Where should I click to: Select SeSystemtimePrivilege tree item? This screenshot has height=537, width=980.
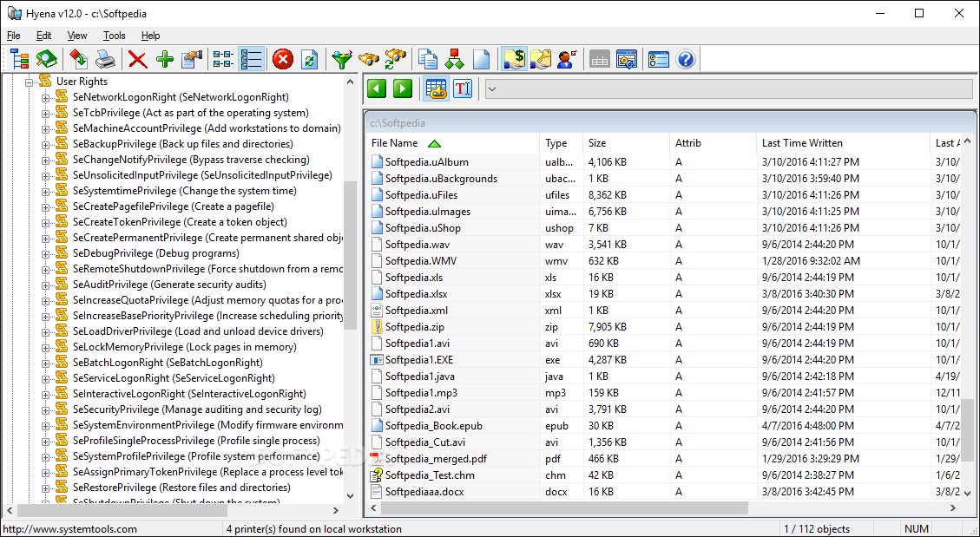pos(184,191)
